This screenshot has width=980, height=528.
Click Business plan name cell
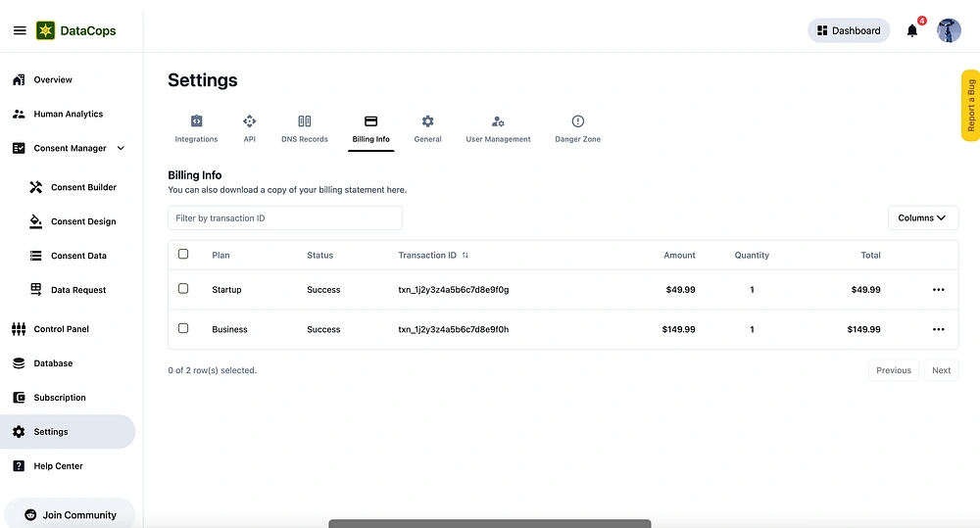[x=229, y=329]
